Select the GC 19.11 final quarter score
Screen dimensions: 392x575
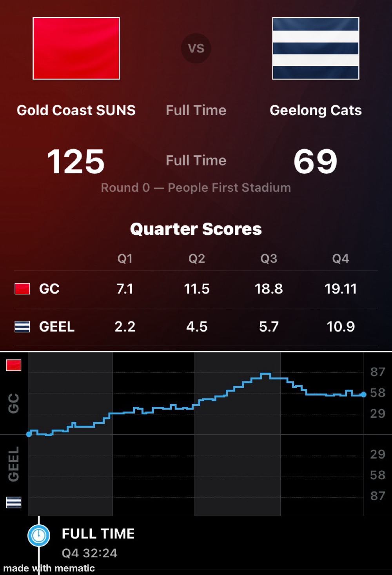point(340,289)
